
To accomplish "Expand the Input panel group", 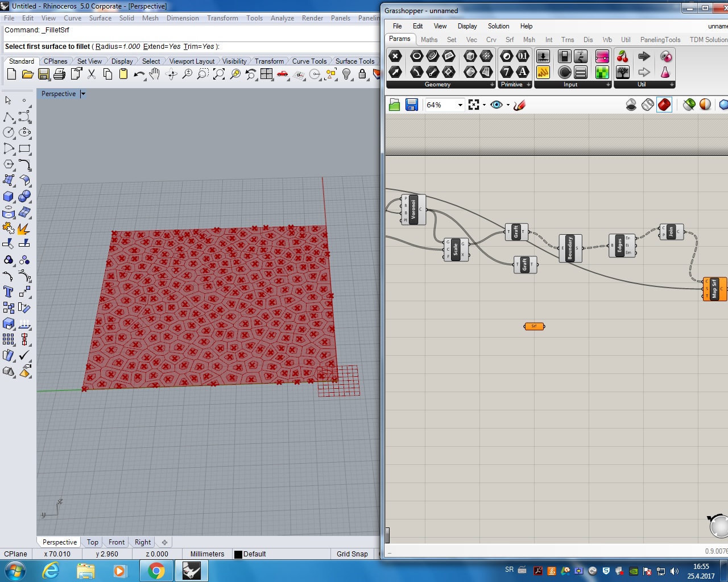I will click(609, 85).
